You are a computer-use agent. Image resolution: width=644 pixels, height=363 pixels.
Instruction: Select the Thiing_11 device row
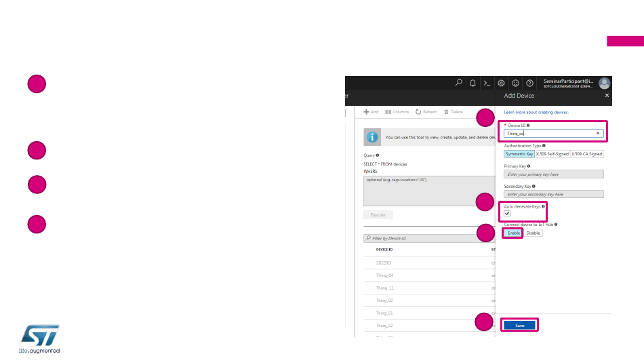click(429, 288)
